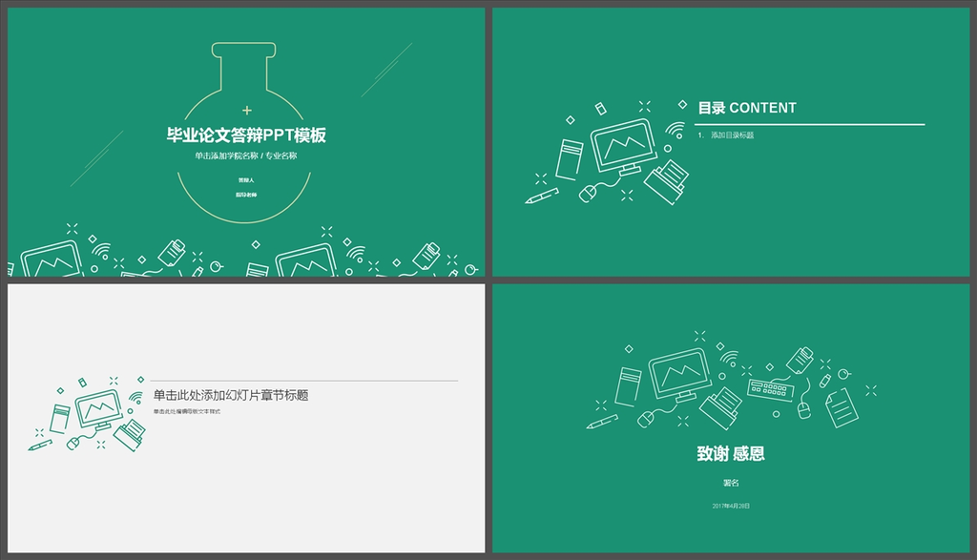Open the grey section-title slide thumbnail
Viewport: 977px width, 560px height.
[x=246, y=418]
